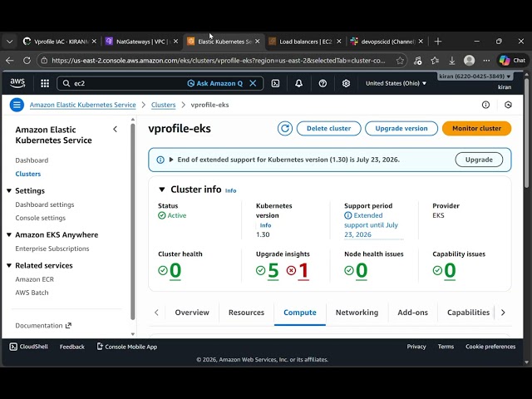Open the kiran account dropdown
The height and width of the screenshot is (399, 532).
(475, 76)
